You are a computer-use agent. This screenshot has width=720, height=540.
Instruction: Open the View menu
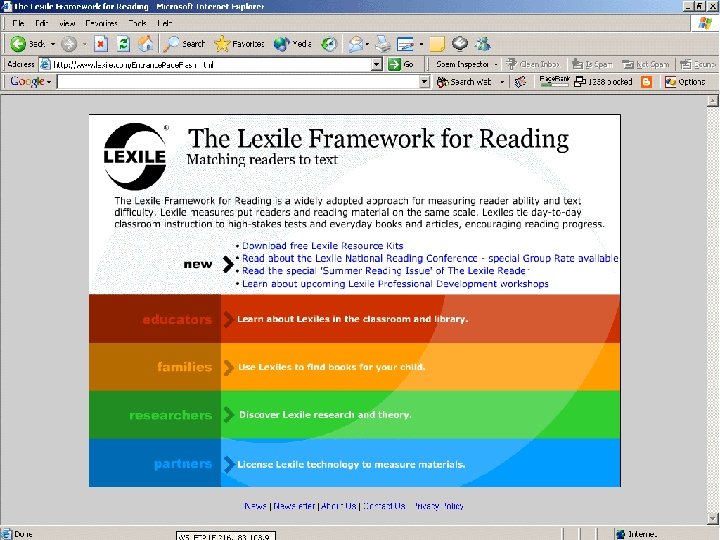pyautogui.click(x=67, y=23)
